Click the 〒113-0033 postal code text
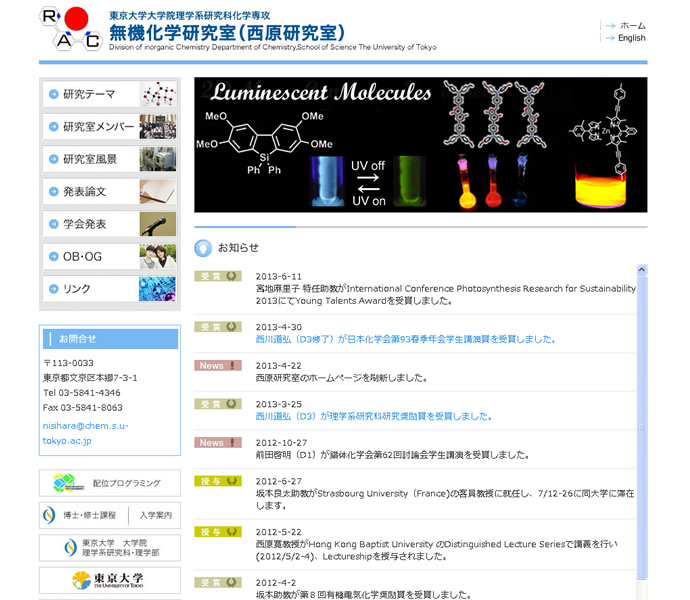This screenshot has width=690, height=600. (68, 363)
